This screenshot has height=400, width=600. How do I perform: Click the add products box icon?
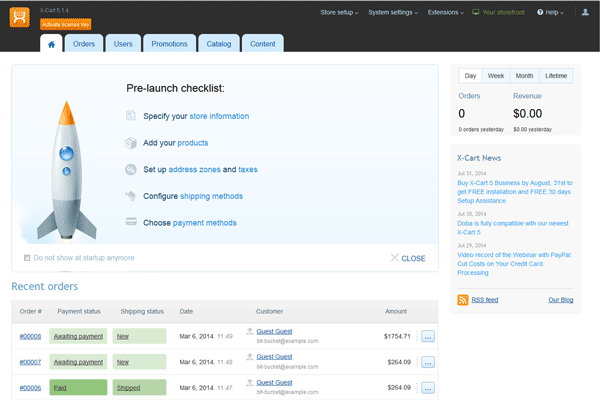pos(130,143)
